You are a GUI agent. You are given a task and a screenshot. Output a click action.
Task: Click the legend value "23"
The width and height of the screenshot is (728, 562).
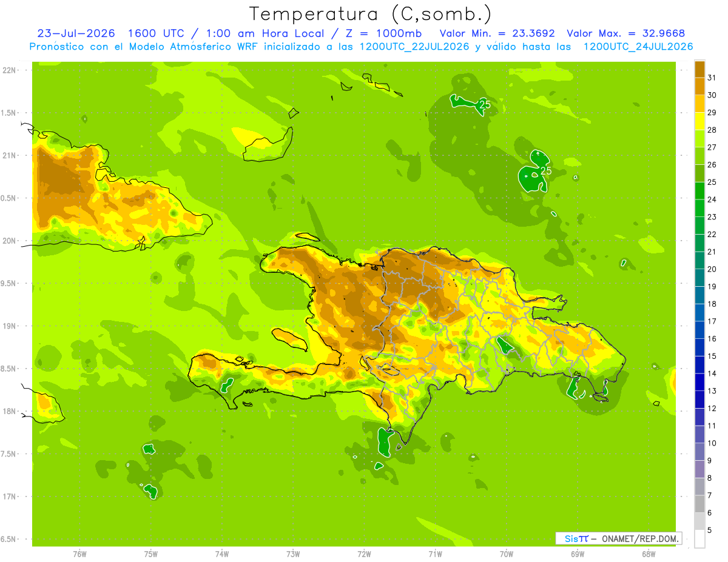coord(712,217)
